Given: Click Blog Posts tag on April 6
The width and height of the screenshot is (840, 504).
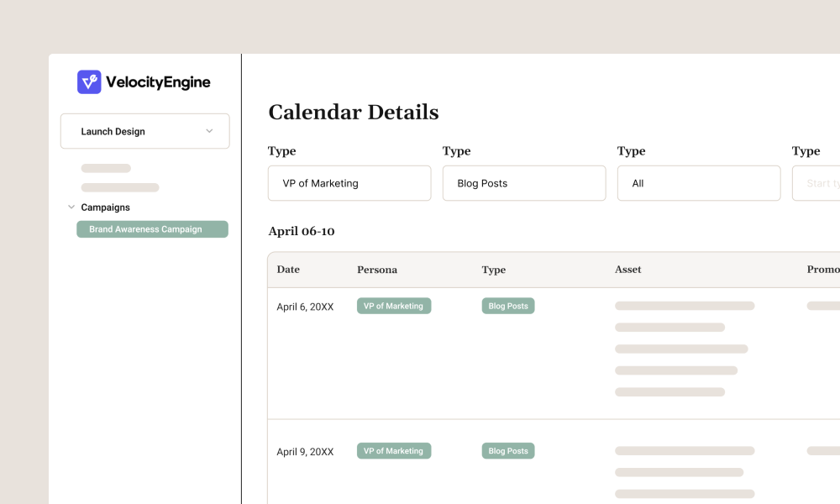Looking at the screenshot, I should tap(508, 307).
